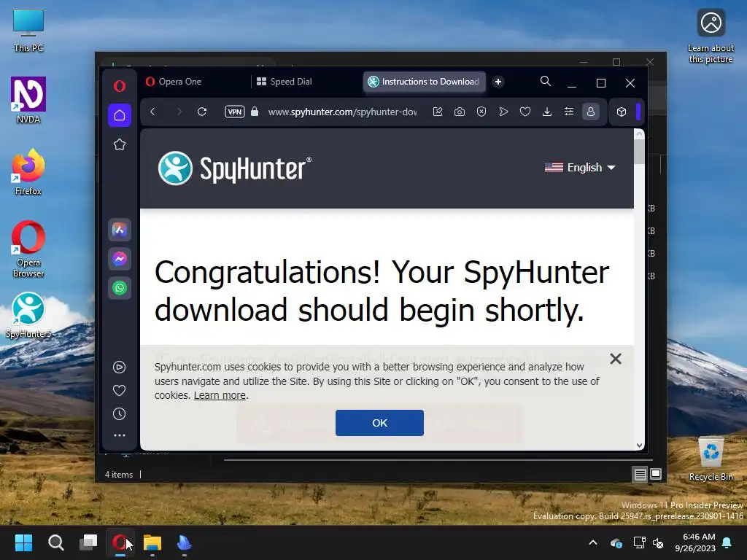Select the Instructions to Download tab
This screenshot has width=747, height=560.
tap(424, 82)
